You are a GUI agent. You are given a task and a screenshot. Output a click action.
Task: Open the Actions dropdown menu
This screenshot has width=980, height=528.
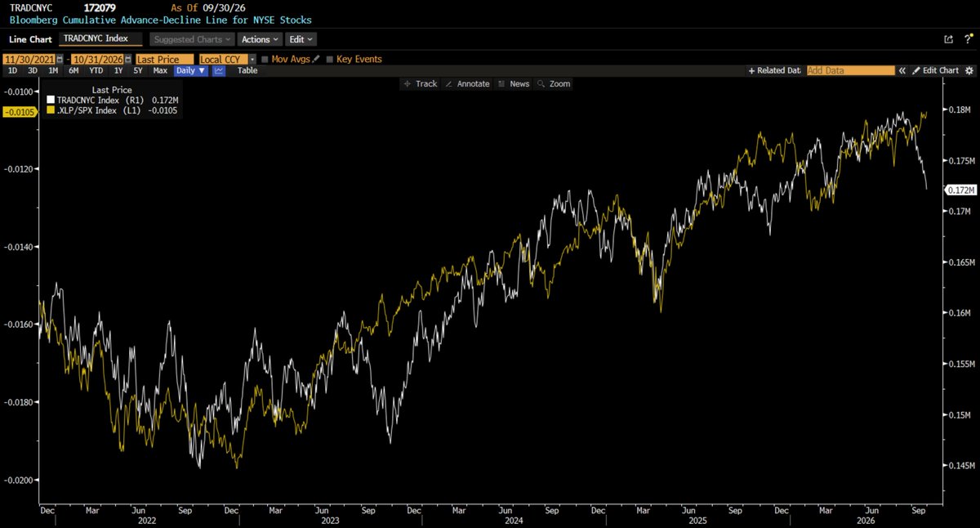click(x=261, y=39)
